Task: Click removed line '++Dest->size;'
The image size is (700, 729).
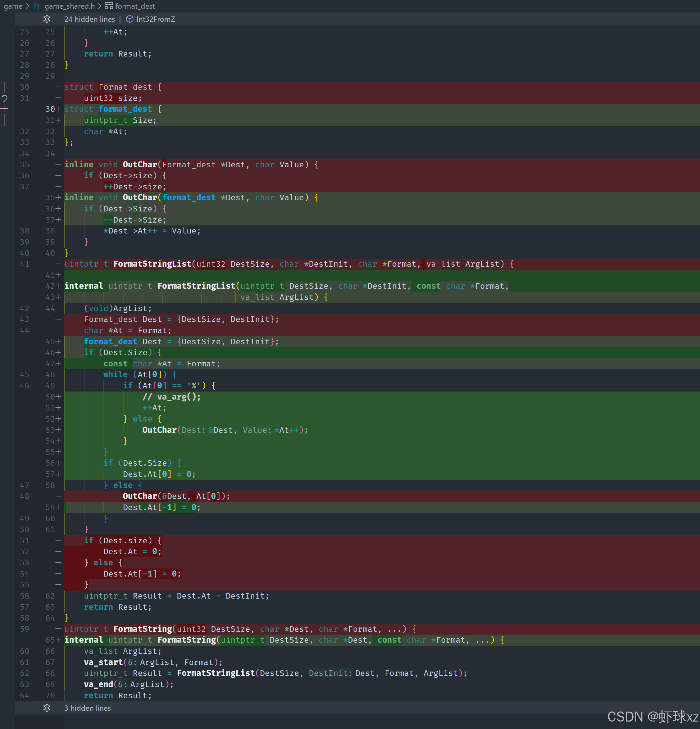Action: tap(135, 187)
